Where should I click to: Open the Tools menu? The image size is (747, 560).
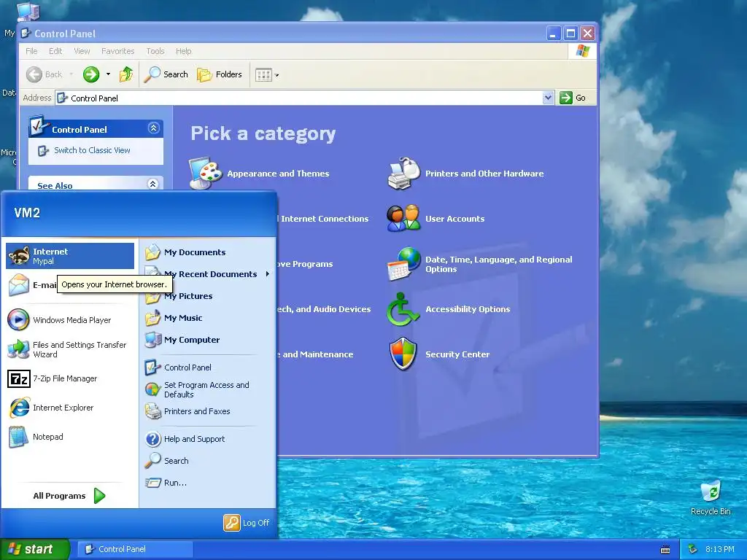[155, 51]
